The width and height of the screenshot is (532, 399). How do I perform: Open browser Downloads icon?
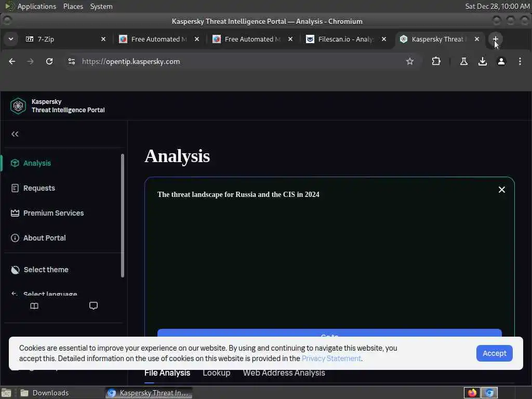483,61
